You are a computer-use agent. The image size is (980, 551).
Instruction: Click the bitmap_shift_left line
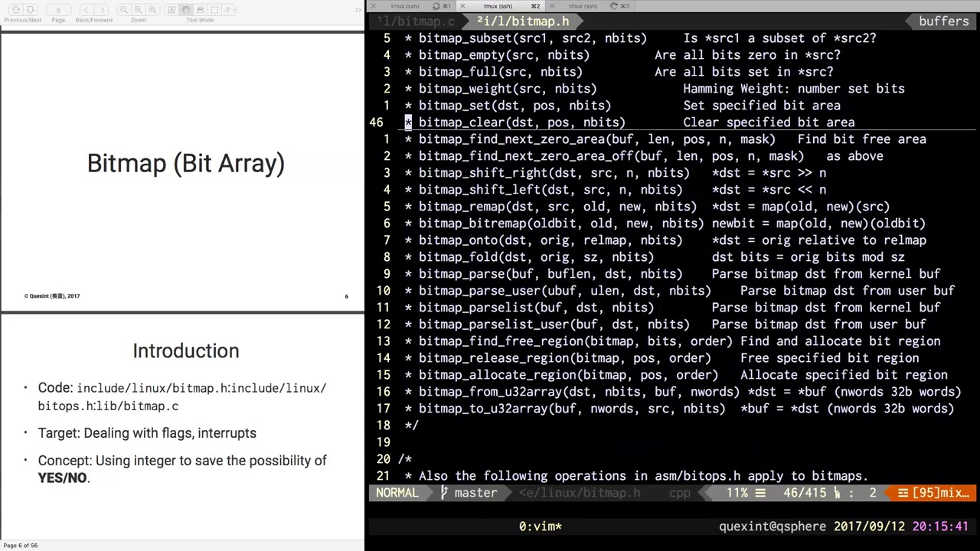click(x=616, y=190)
